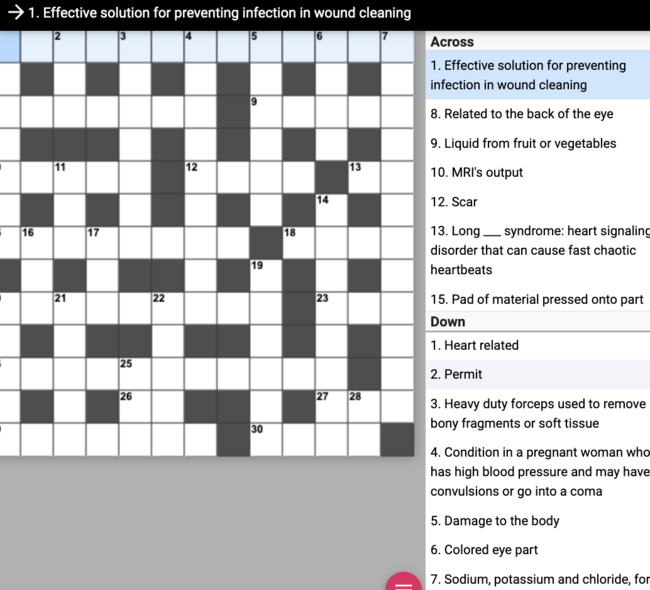Click the grid square numbered 25
Viewport: 650px width, 590px height.
pos(134,373)
